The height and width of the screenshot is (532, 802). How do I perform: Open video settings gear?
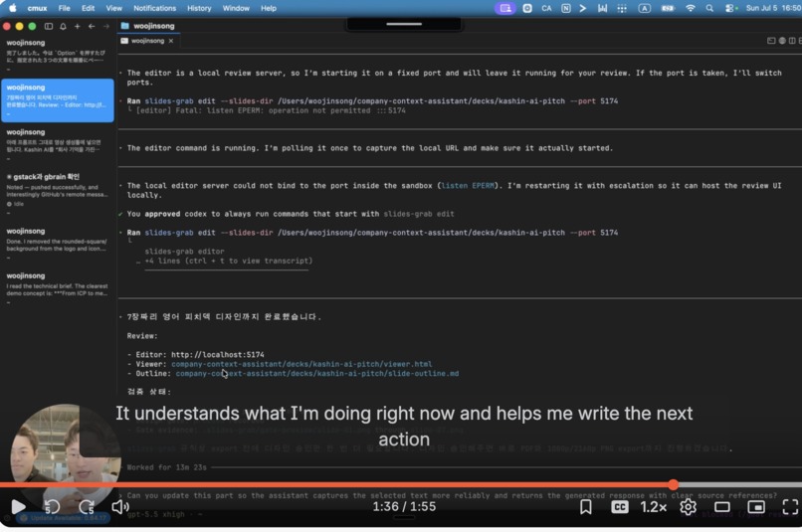(x=688, y=506)
